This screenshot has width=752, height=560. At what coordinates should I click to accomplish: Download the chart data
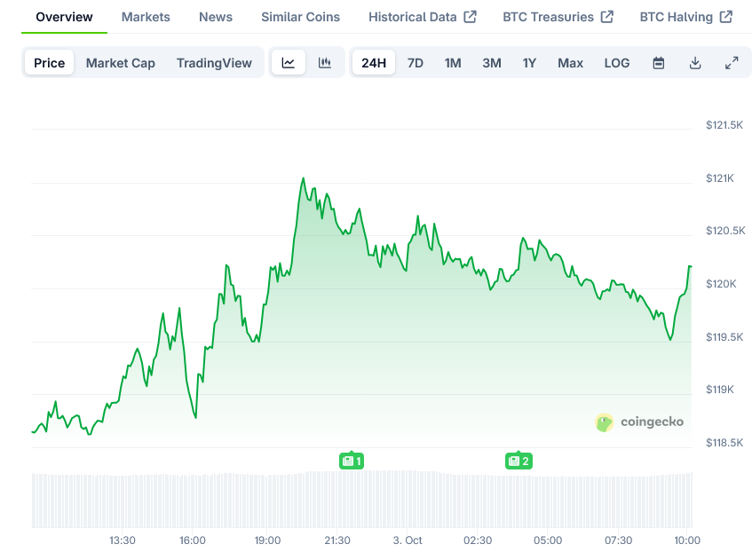tap(695, 63)
